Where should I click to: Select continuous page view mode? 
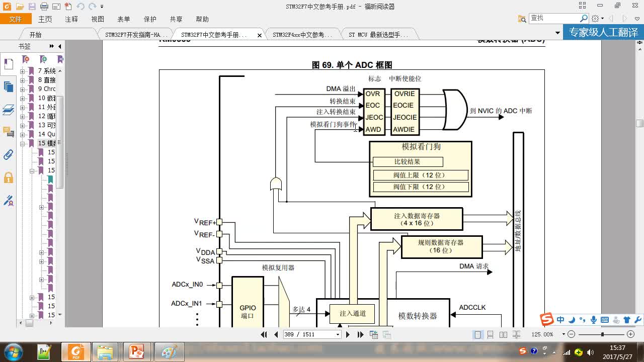pos(491,334)
